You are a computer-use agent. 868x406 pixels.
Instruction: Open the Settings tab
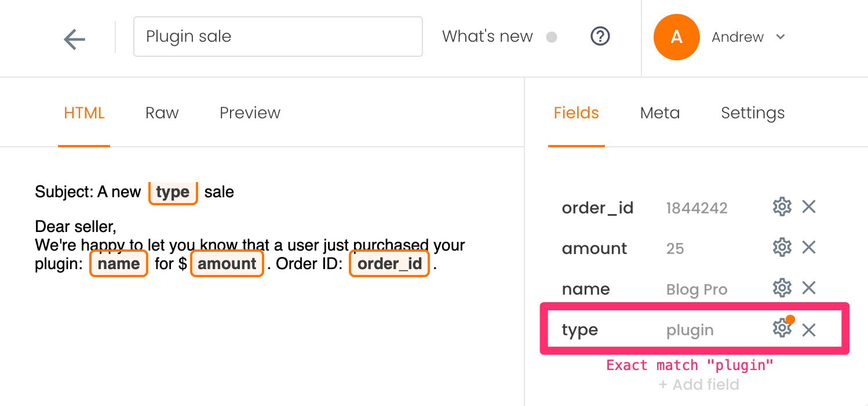753,113
